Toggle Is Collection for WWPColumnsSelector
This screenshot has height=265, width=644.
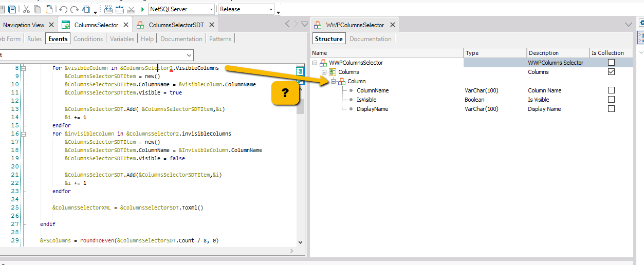click(611, 63)
